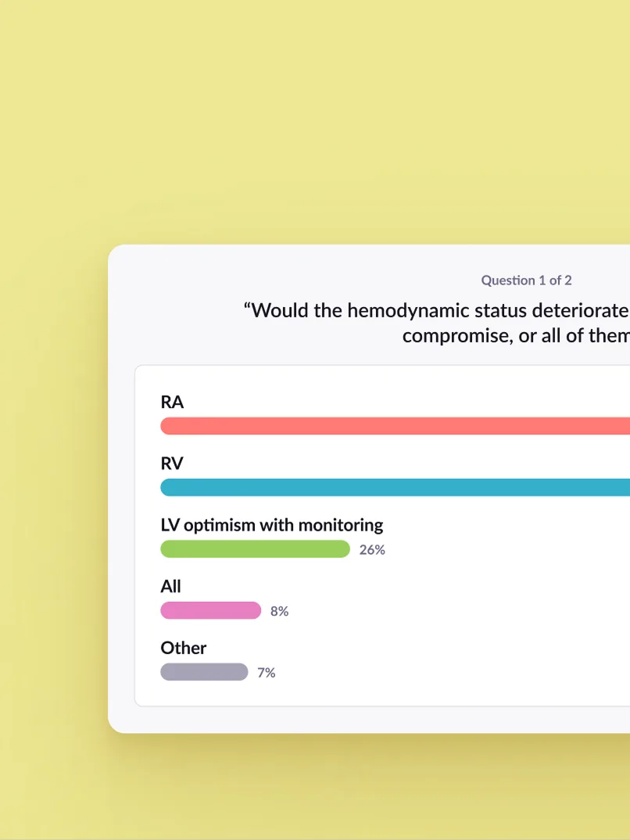The height and width of the screenshot is (840, 630).
Task: Select the RV answer label
Action: (172, 463)
